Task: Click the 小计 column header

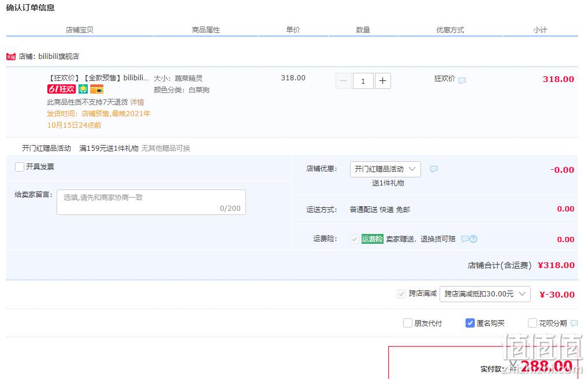Action: [x=541, y=30]
